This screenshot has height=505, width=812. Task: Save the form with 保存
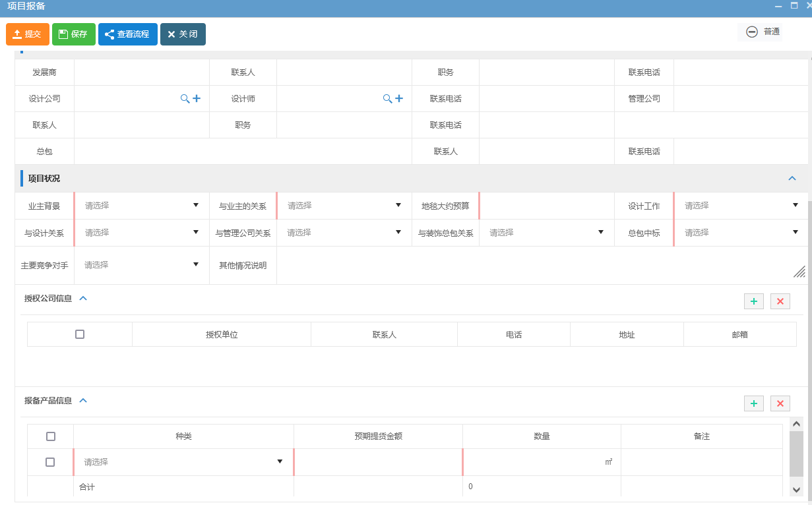point(73,34)
